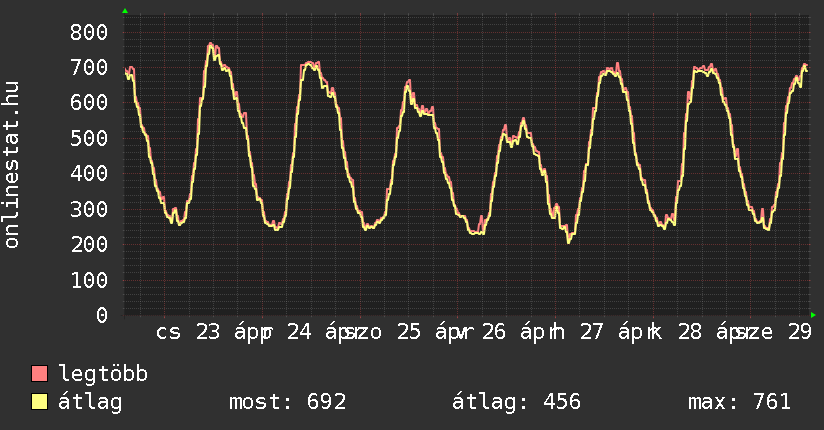The width and height of the screenshot is (824, 430).
Task: Click the "cs 23 ápr" date label
Action: tap(210, 333)
